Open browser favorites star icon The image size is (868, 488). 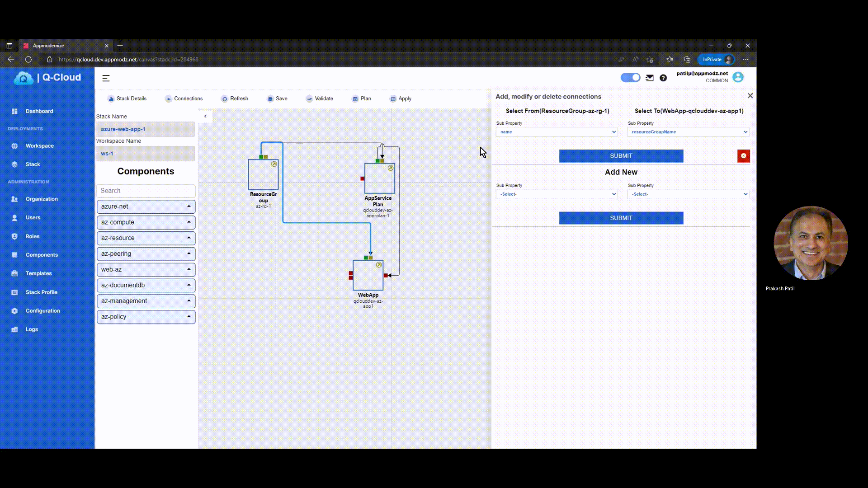pos(670,59)
